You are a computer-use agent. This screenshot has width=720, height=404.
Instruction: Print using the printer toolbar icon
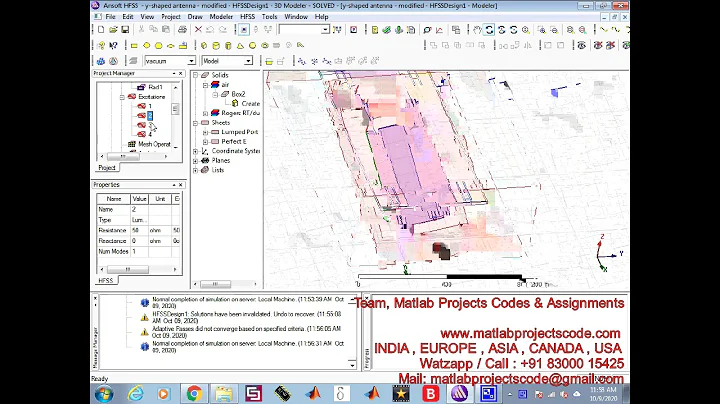point(182,30)
